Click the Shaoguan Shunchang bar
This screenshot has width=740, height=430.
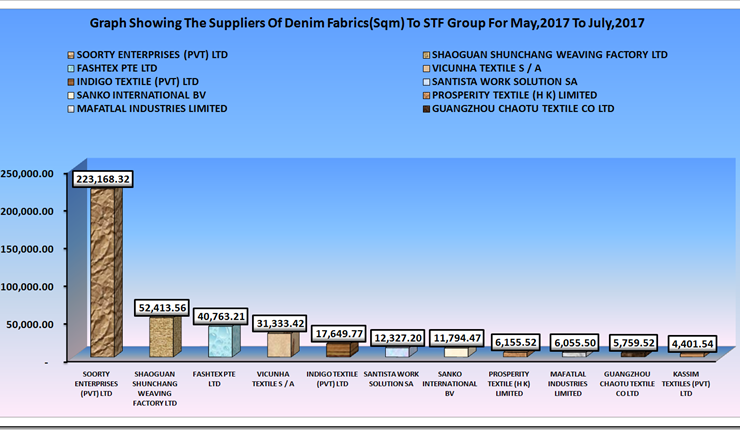tap(165, 336)
